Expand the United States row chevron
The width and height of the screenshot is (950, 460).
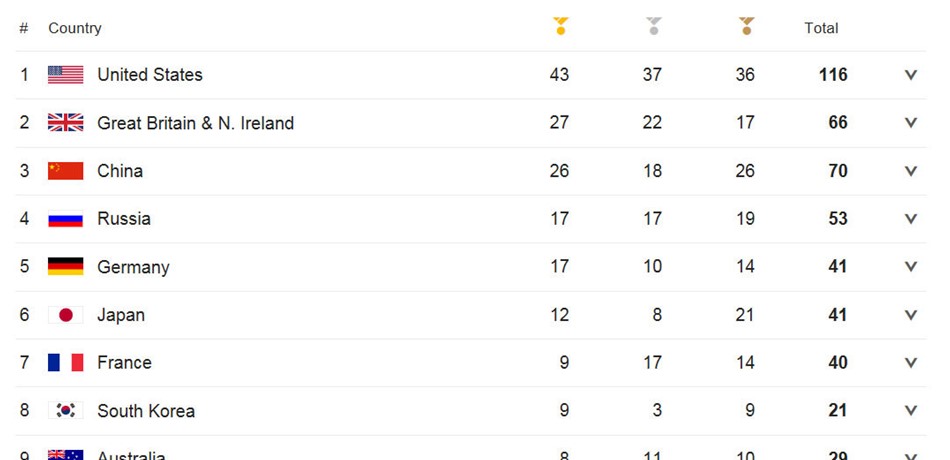(x=911, y=75)
